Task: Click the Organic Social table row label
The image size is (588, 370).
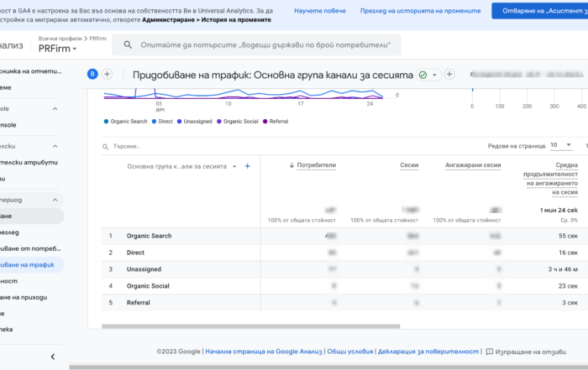Action: click(x=148, y=286)
